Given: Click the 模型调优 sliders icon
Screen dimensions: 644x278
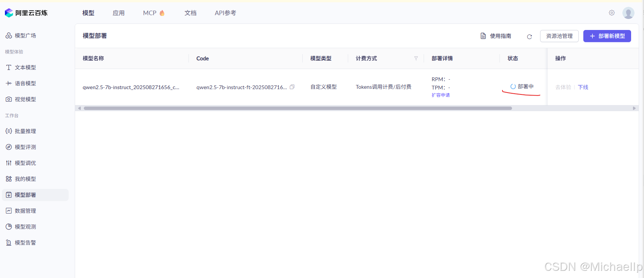Looking at the screenshot, I should point(9,163).
